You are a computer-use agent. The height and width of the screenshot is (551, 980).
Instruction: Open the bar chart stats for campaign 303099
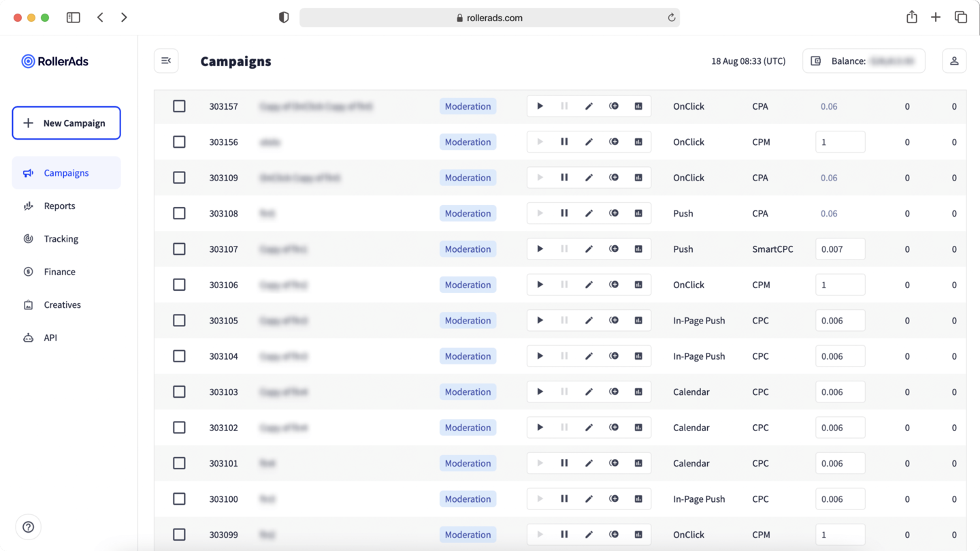(638, 534)
